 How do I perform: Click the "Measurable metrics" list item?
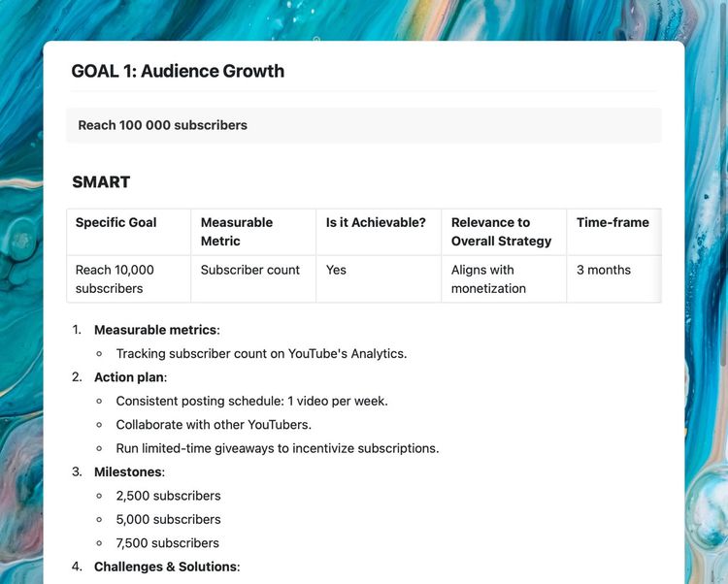pyautogui.click(x=156, y=330)
